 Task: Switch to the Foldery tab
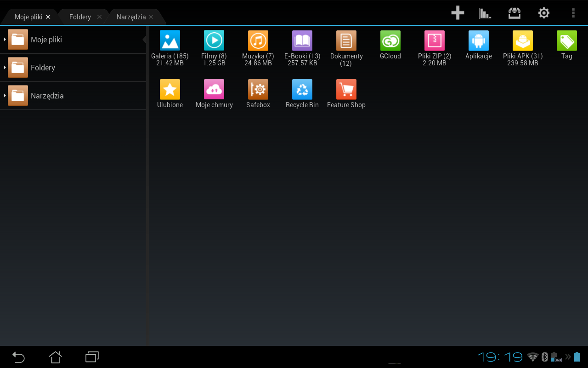pyautogui.click(x=80, y=17)
